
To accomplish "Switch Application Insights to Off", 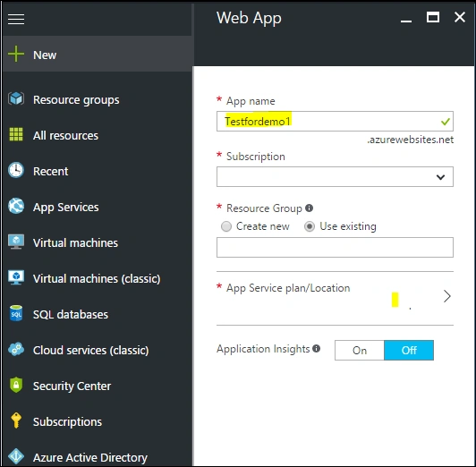I will point(409,351).
